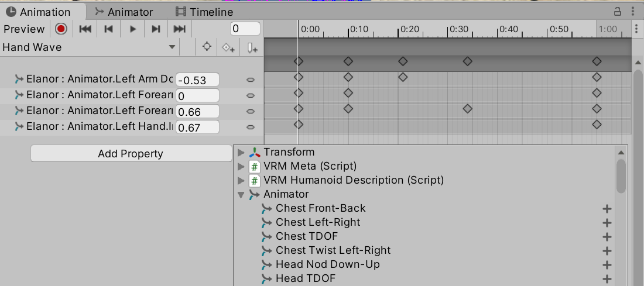644x286 pixels.
Task: Click the Add keyframe icon
Action: coord(228,47)
